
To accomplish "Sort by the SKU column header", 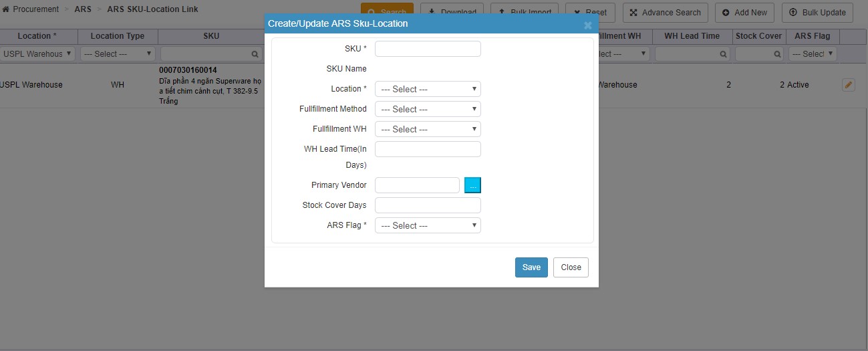I will pyautogui.click(x=211, y=36).
